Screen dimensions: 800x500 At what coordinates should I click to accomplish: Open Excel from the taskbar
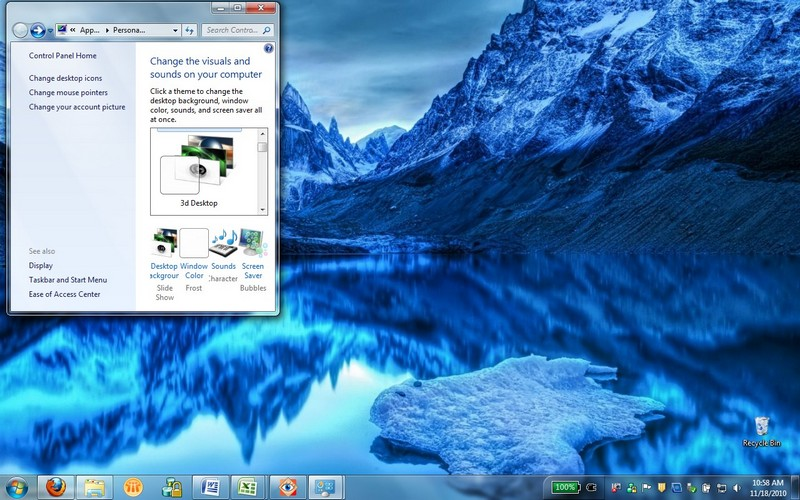[x=247, y=486]
